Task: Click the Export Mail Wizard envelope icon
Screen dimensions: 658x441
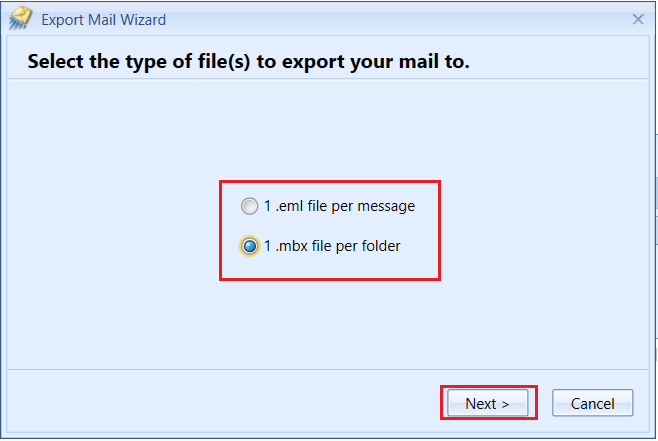Action: pos(20,18)
